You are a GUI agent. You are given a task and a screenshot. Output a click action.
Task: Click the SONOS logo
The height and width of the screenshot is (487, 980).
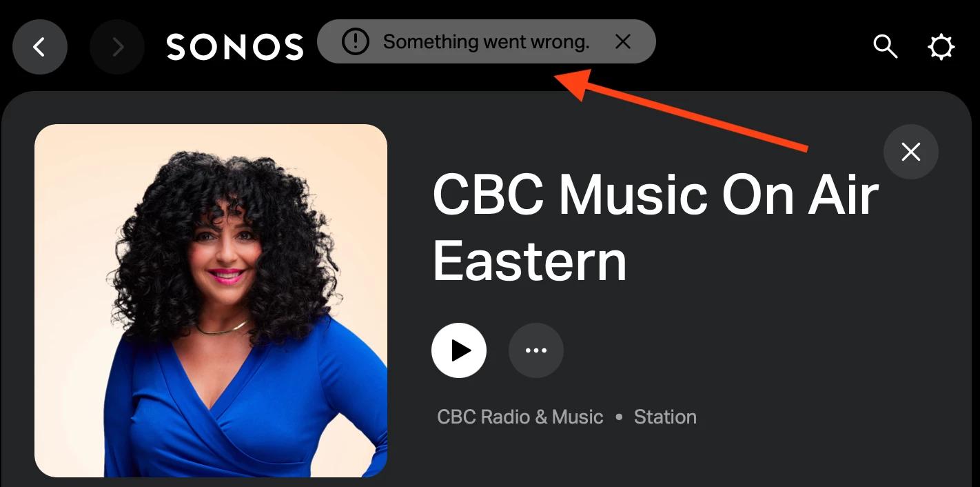(x=235, y=47)
